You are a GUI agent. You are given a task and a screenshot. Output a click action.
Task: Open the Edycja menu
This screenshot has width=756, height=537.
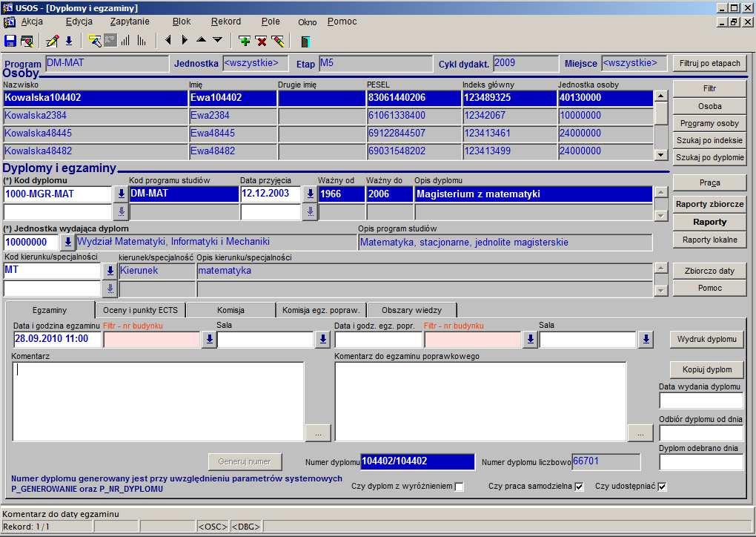click(79, 22)
